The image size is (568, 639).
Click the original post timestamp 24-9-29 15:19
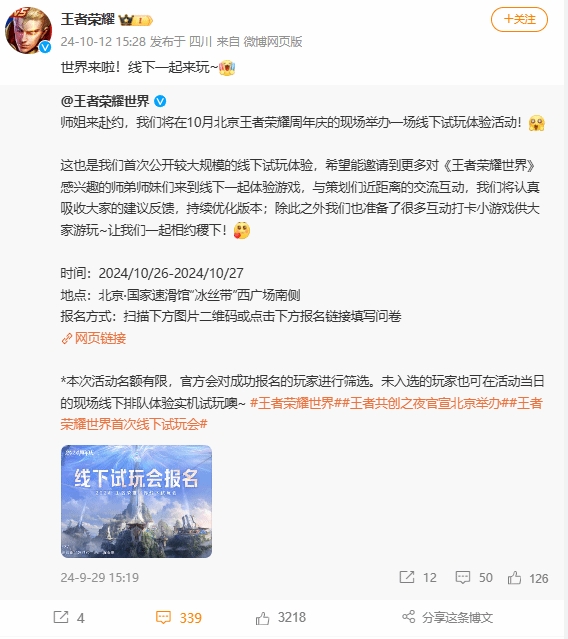[x=100, y=577]
